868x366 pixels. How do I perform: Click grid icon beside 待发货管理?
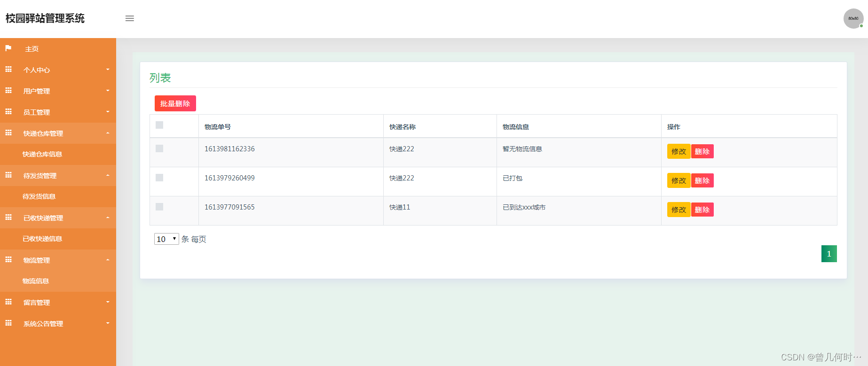coord(8,175)
